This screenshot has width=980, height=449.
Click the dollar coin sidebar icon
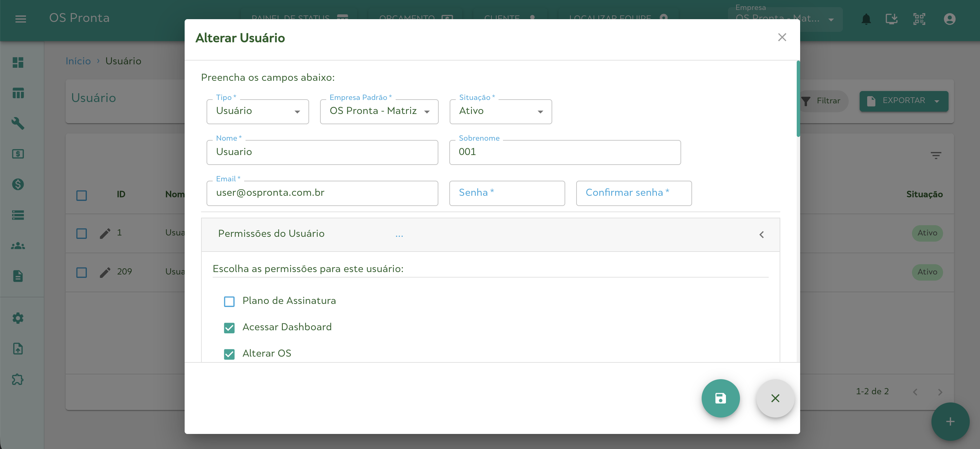click(x=18, y=184)
